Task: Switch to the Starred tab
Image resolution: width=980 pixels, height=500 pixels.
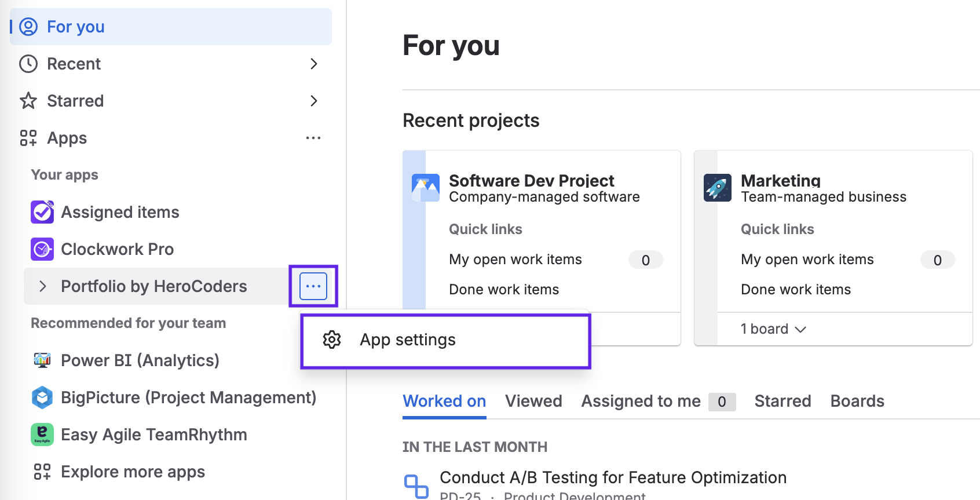Action: coord(782,401)
